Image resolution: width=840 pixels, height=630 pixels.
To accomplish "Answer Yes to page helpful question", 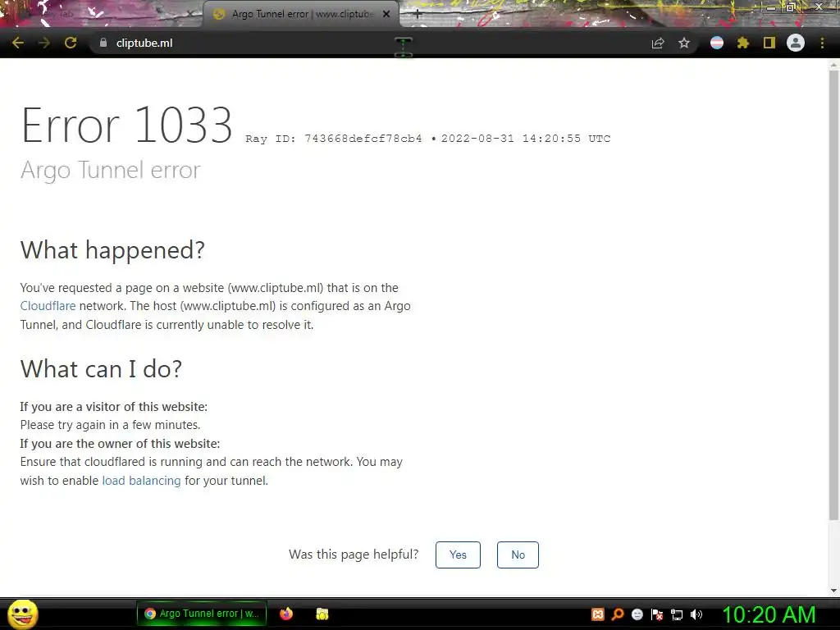I will 458,555.
